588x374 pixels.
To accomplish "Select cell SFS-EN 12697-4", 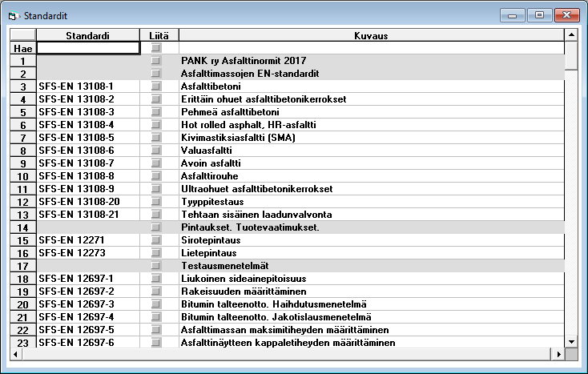I will [88, 316].
